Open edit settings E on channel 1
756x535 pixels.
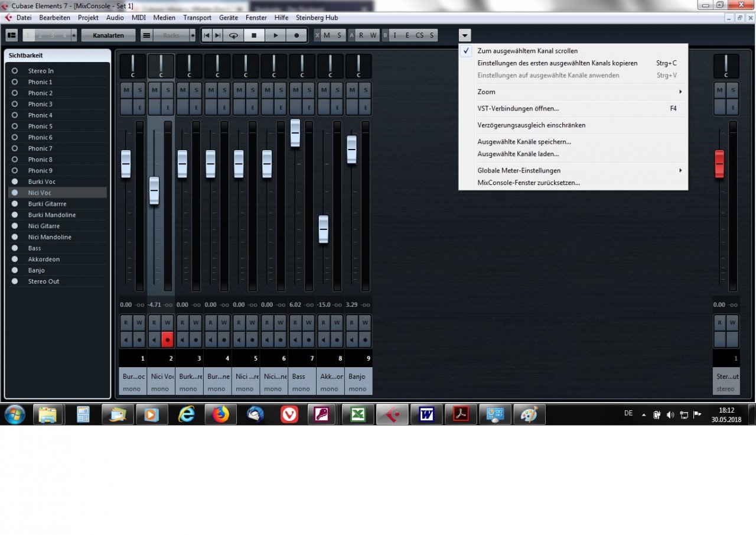pos(139,107)
